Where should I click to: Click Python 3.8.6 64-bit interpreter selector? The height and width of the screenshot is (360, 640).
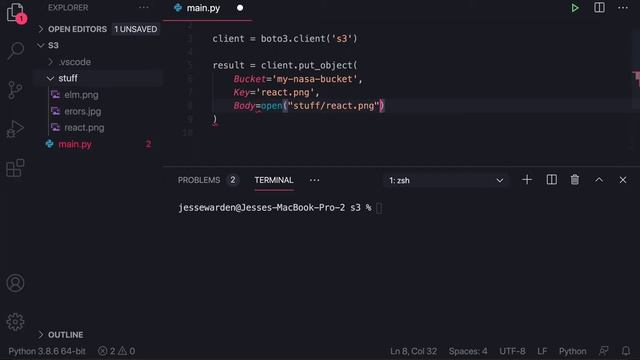pos(47,351)
